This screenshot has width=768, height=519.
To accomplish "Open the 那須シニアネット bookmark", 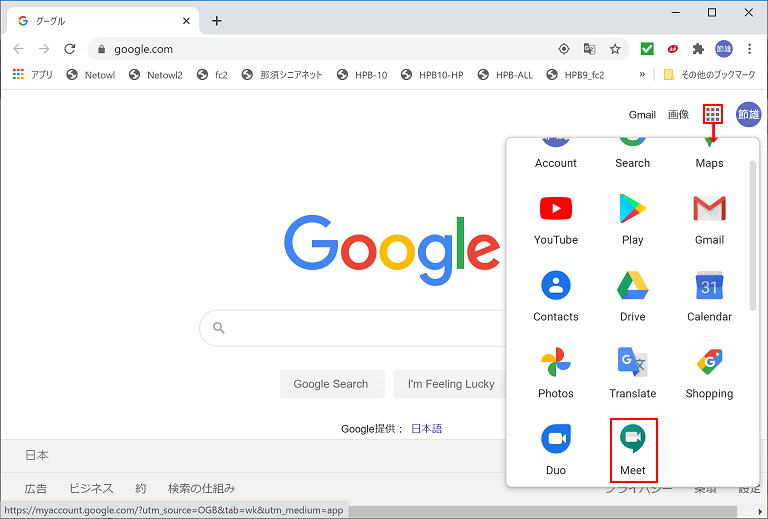I will point(282,74).
